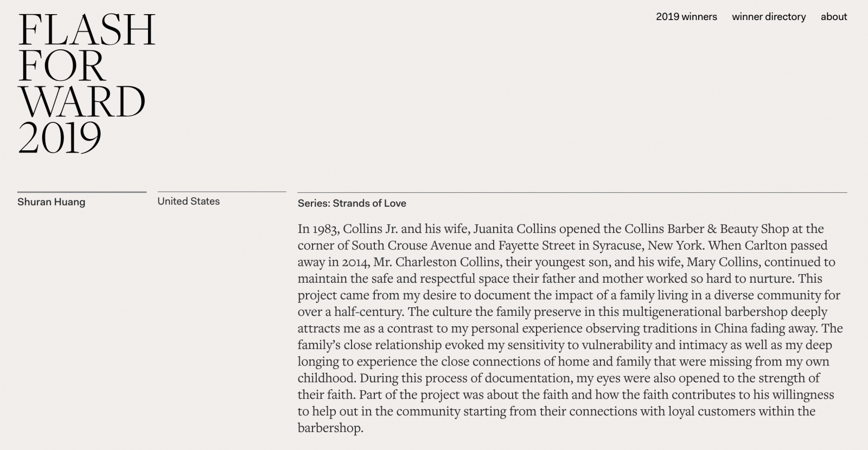Click the word WARD in the logo
The image size is (868, 450).
coord(82,102)
